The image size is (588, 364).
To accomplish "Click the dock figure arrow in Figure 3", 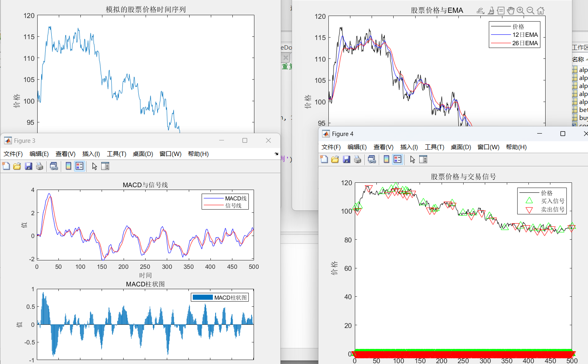I will click(276, 154).
